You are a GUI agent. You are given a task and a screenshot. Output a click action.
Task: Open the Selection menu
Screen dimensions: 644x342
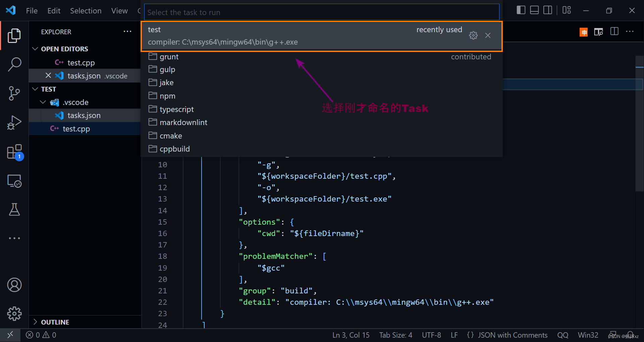coord(86,11)
